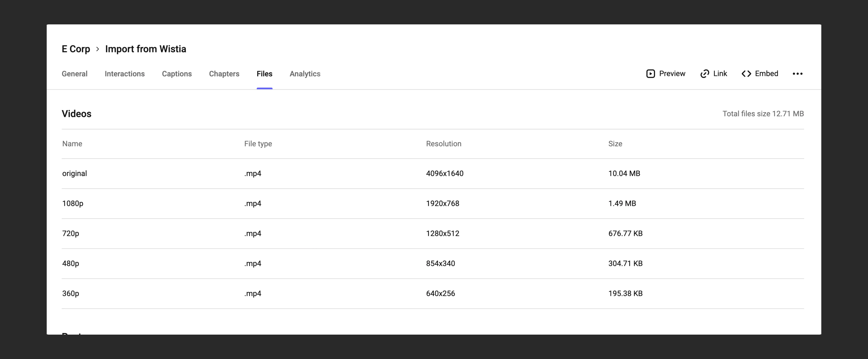Screen dimensions: 868x359
Task: Click the Name column header
Action: click(x=72, y=144)
